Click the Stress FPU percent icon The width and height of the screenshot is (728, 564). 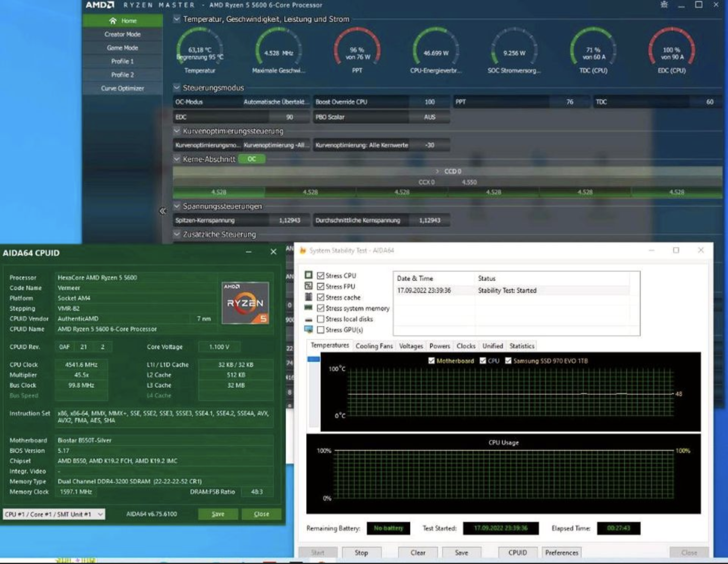[308, 286]
